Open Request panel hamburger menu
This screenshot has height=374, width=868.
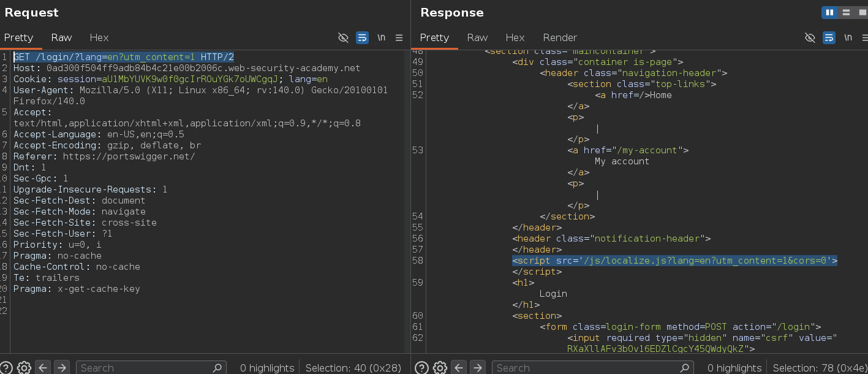399,37
